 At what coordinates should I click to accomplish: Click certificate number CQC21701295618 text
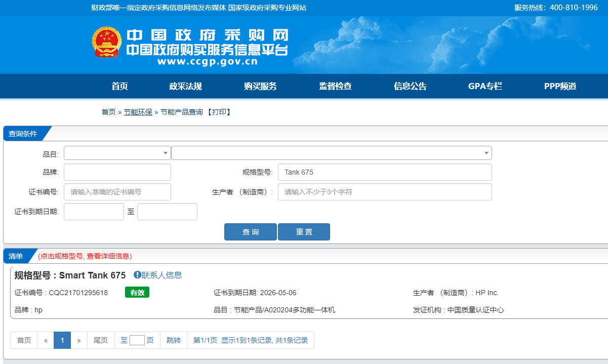point(78,293)
